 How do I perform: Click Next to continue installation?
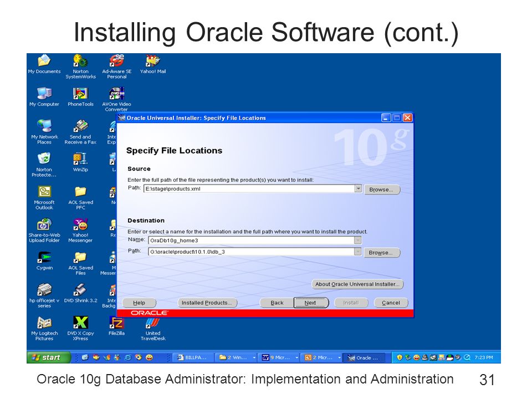(x=311, y=303)
